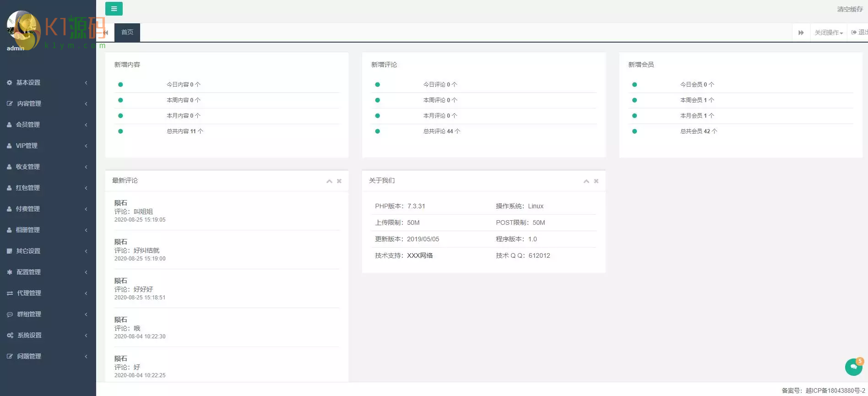
Task: Click the 粤ICP备18043880号-2 record link
Action: [x=835, y=391]
